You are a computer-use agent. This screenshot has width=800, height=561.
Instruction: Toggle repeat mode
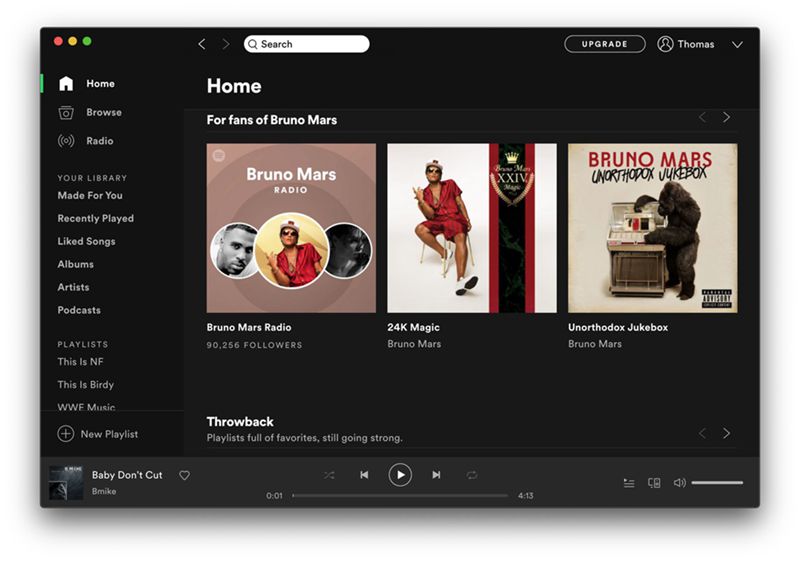point(472,475)
